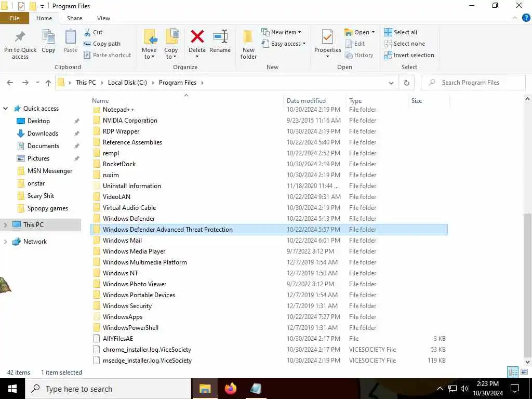
Task: Open the Windows Start menu
Action: pos(12,389)
